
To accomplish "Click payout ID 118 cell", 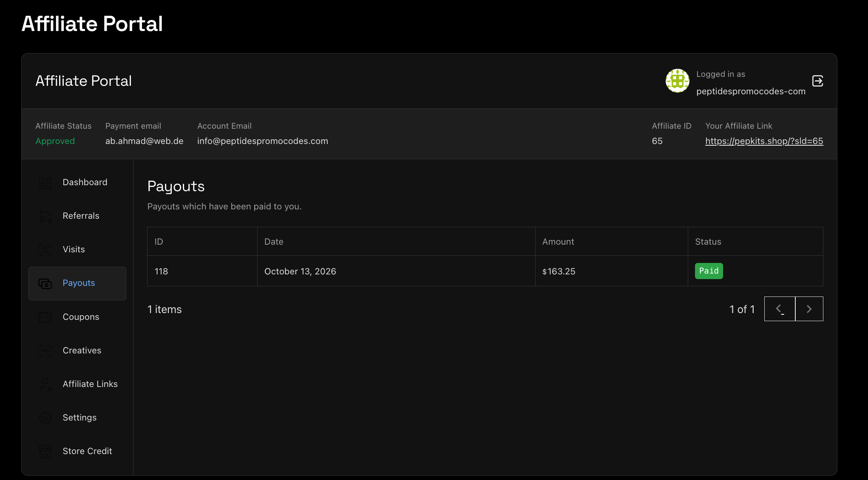I will [202, 271].
